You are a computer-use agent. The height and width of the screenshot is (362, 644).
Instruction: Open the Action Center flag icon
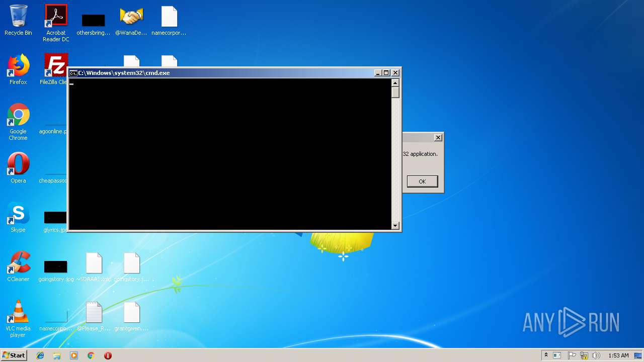pyautogui.click(x=572, y=355)
